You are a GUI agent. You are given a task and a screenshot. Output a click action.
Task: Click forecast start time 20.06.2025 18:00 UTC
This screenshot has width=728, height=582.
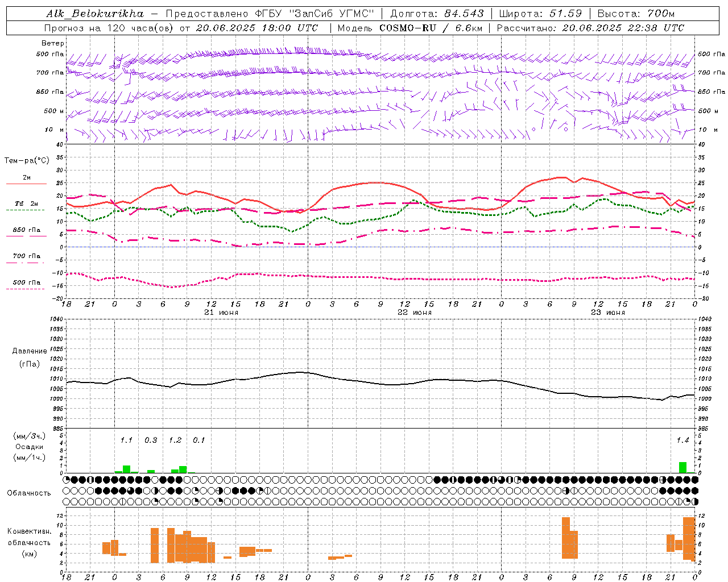coord(257,28)
